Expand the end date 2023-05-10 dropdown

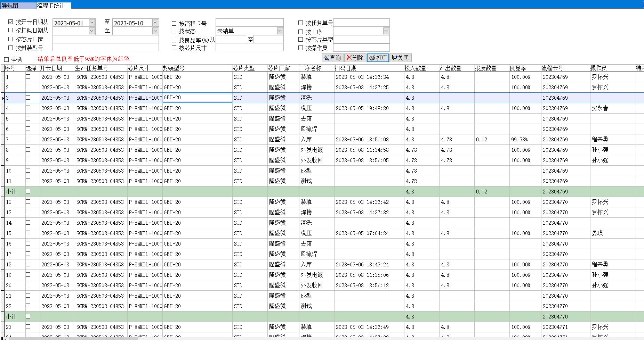(155, 23)
